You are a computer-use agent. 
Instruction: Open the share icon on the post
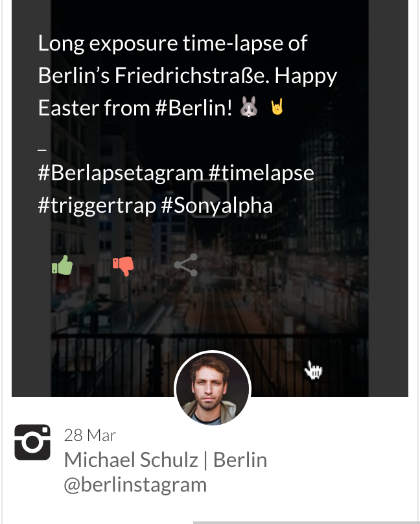(x=186, y=265)
